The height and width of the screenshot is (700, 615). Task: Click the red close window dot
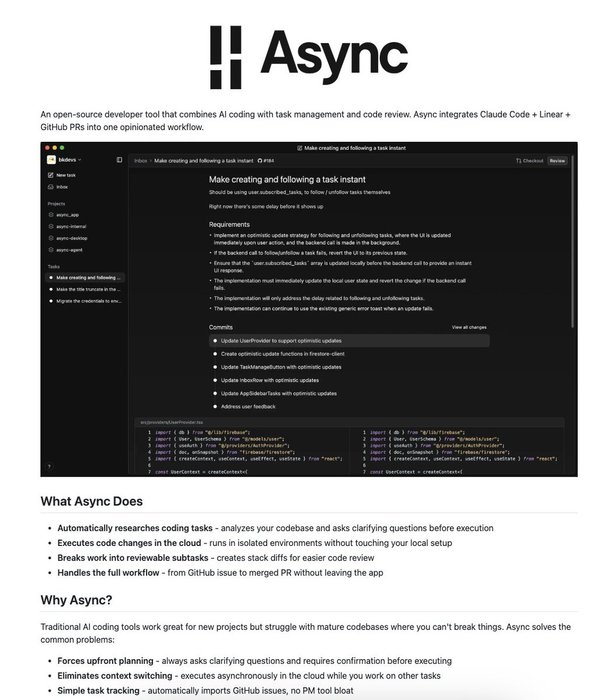tap(48, 148)
